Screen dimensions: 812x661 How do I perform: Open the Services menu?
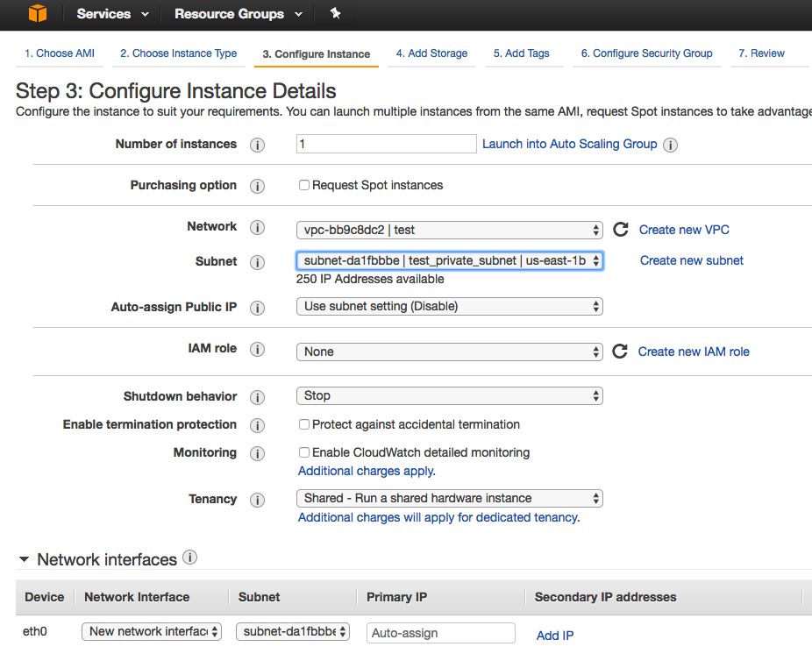tap(105, 14)
